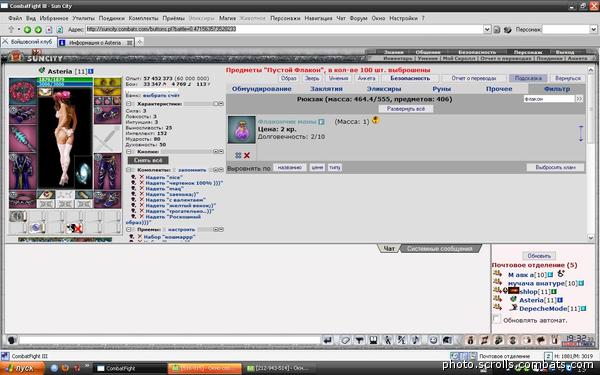This screenshot has height=375, width=600.
Task: Open the Магия menu
Action: 227,18
